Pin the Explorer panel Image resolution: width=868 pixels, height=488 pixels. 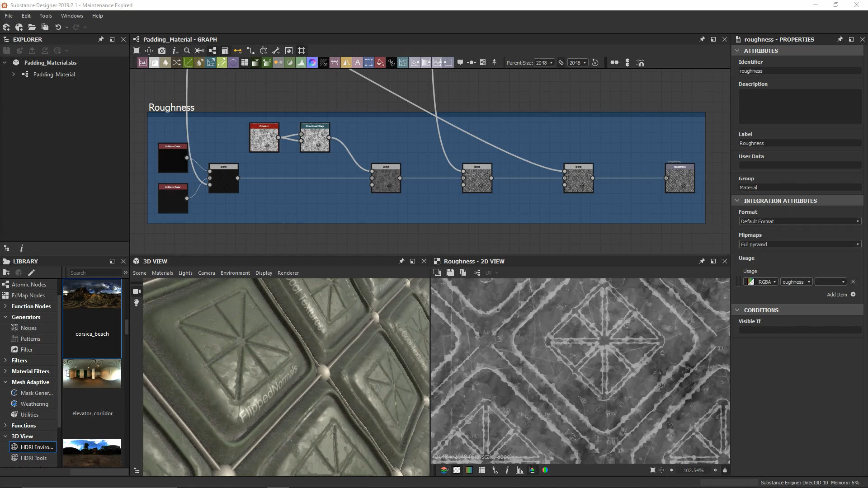(101, 39)
